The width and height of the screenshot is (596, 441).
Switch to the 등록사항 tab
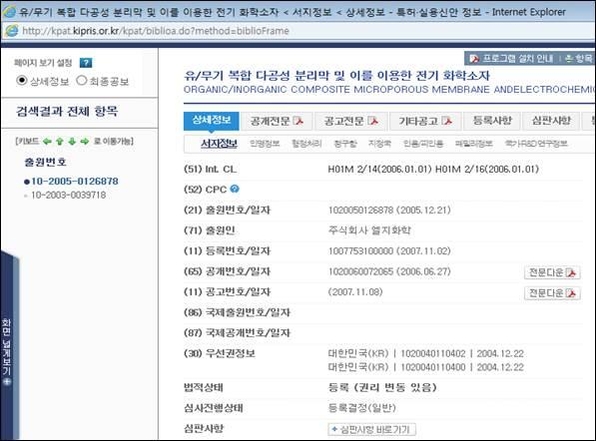click(492, 121)
